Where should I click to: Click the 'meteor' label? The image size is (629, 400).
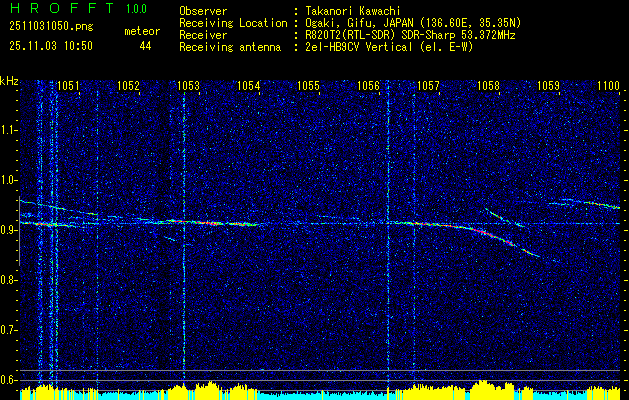coord(142,31)
